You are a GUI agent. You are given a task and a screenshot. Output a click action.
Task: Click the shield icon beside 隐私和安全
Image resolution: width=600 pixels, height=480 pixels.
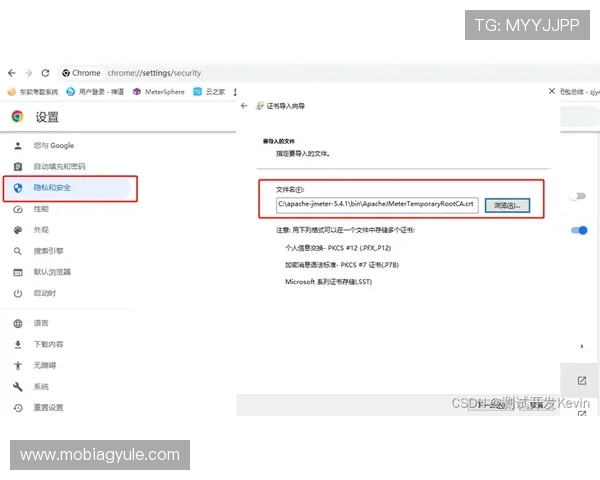(18, 188)
